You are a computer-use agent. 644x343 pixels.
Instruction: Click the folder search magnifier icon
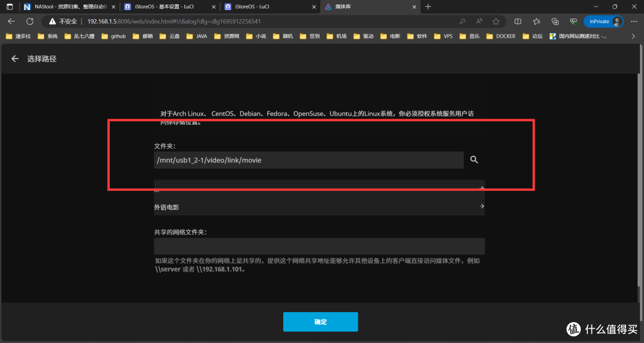pyautogui.click(x=474, y=160)
